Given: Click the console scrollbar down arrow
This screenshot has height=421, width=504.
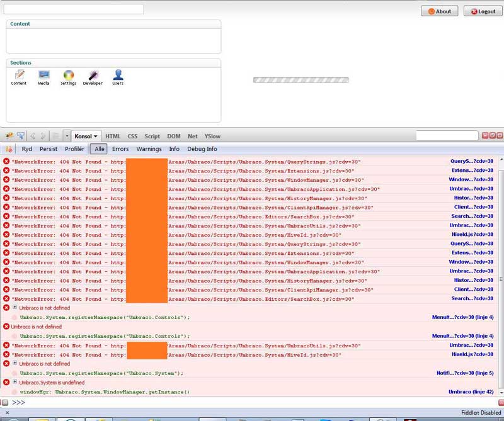Looking at the screenshot, I should (501, 393).
